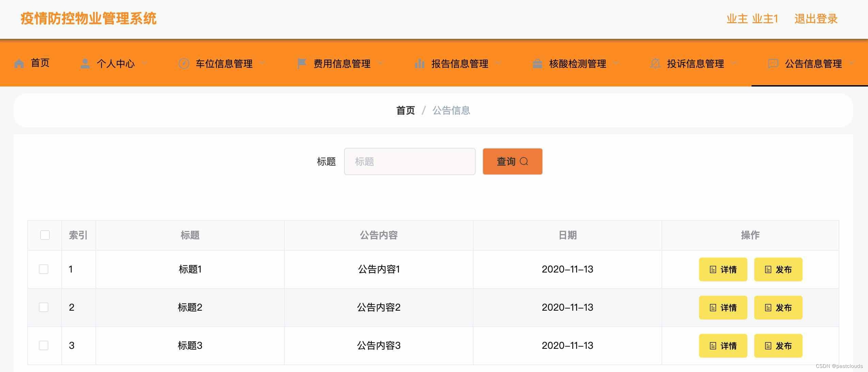Check the checkbox for row 标题3
Image resolution: width=868 pixels, height=372 pixels.
44,345
